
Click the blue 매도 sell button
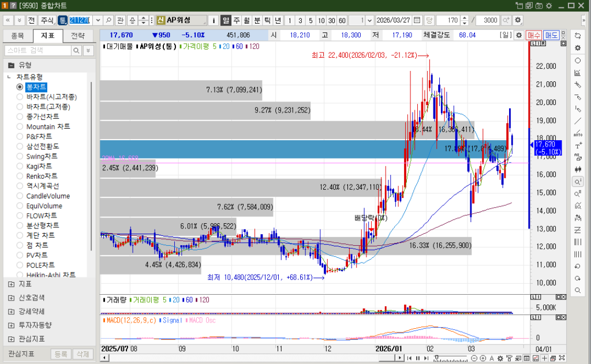click(x=552, y=35)
